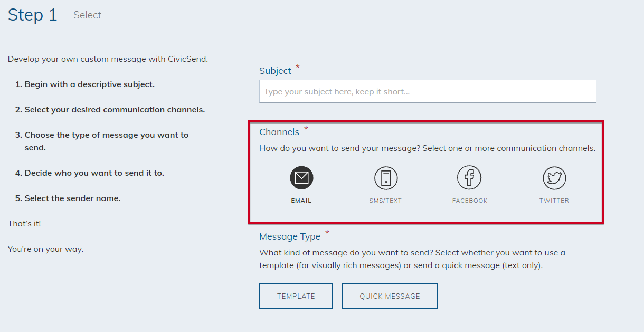
Task: Click the "Step 1" heading
Action: pyautogui.click(x=32, y=15)
